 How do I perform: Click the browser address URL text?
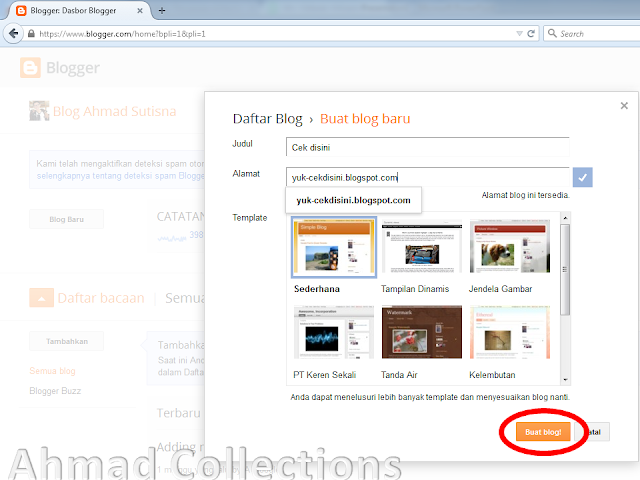pyautogui.click(x=122, y=34)
